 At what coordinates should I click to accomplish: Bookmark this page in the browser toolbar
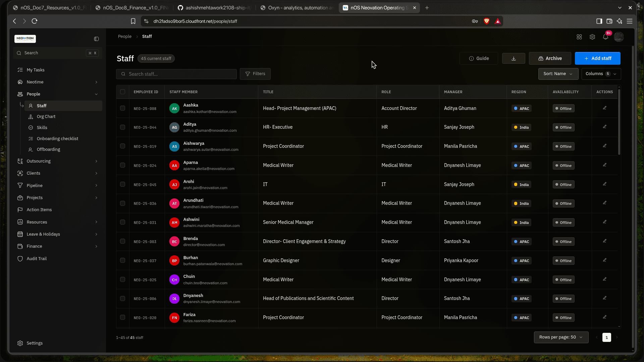[x=133, y=21]
